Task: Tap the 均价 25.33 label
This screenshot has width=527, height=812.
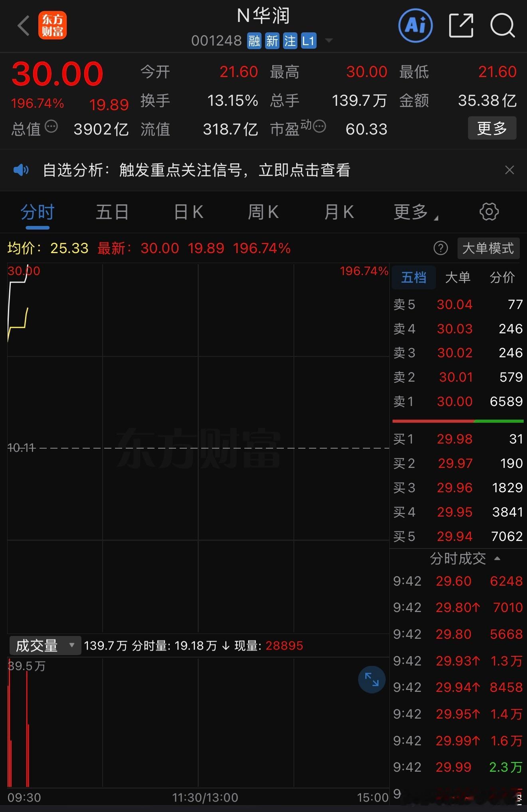Action: click(48, 248)
